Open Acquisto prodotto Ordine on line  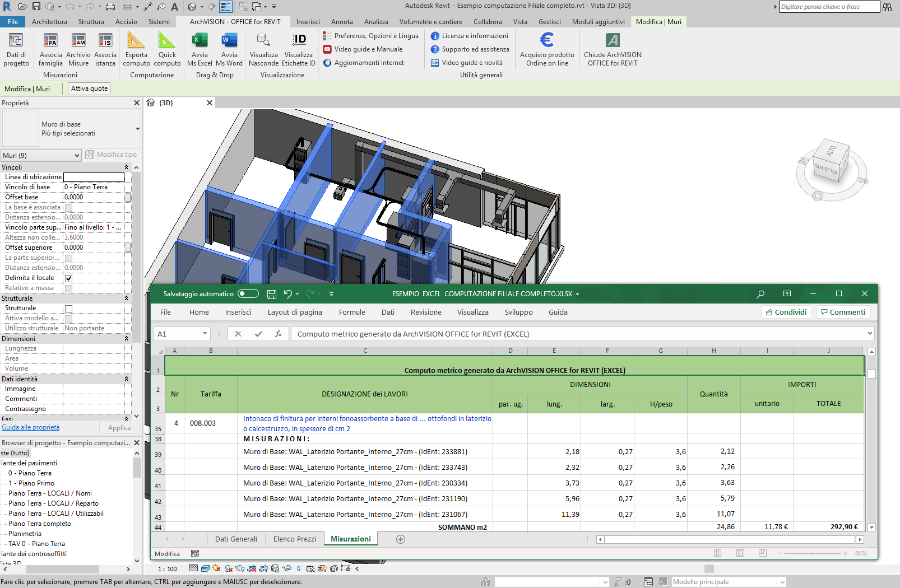click(547, 49)
